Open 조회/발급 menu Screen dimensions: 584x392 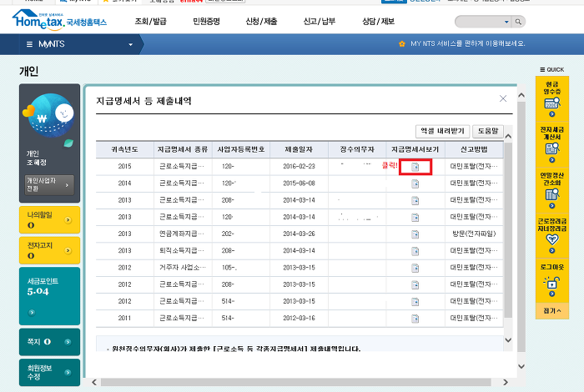coord(150,22)
